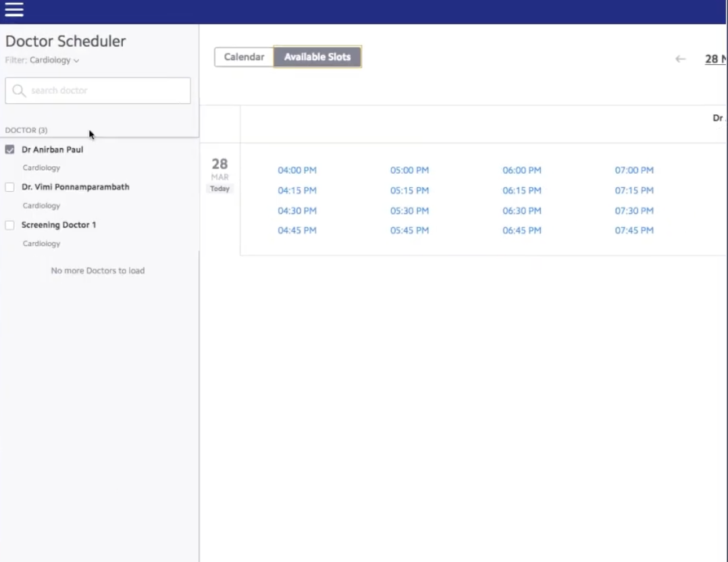
Task: Select the 06:30 PM slot
Action: click(x=522, y=211)
